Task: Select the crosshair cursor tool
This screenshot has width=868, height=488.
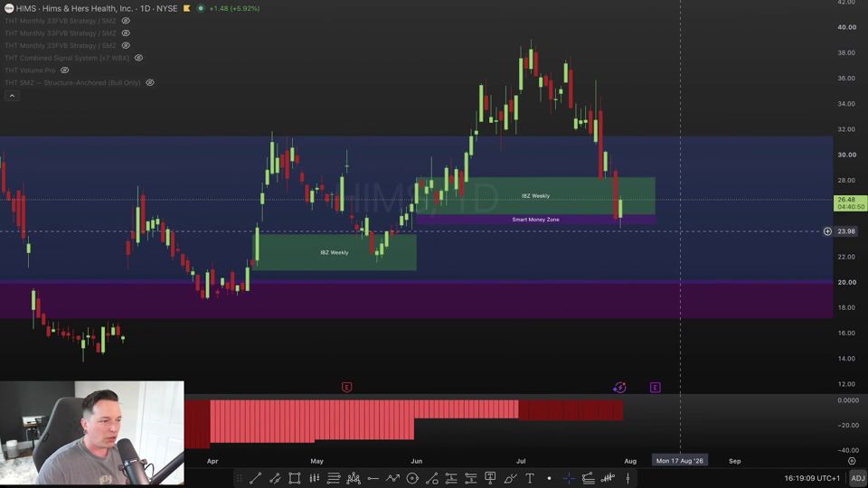Action: pyautogui.click(x=569, y=478)
